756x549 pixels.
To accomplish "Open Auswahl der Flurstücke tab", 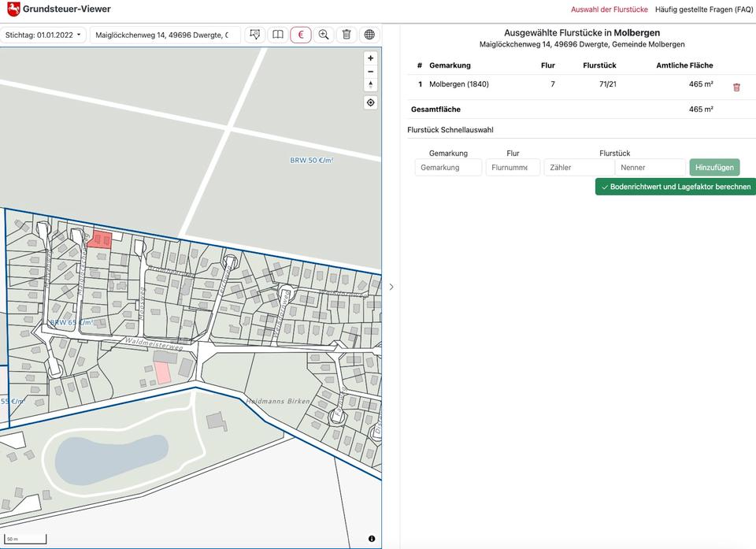I will click(609, 9).
